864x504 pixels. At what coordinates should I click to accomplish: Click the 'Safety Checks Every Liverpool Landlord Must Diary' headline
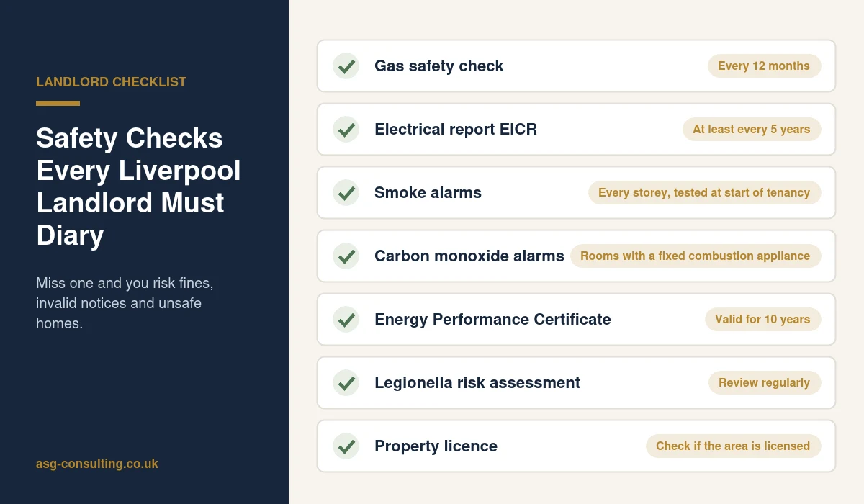[x=138, y=187]
